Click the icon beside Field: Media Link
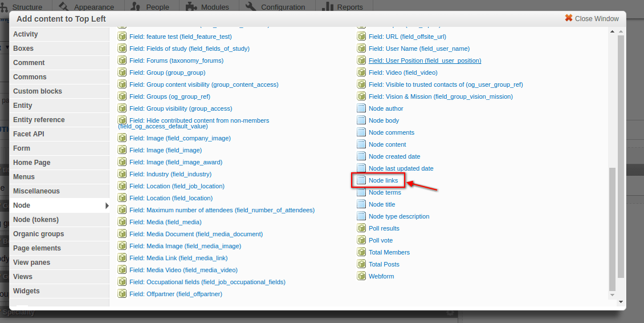 click(122, 258)
